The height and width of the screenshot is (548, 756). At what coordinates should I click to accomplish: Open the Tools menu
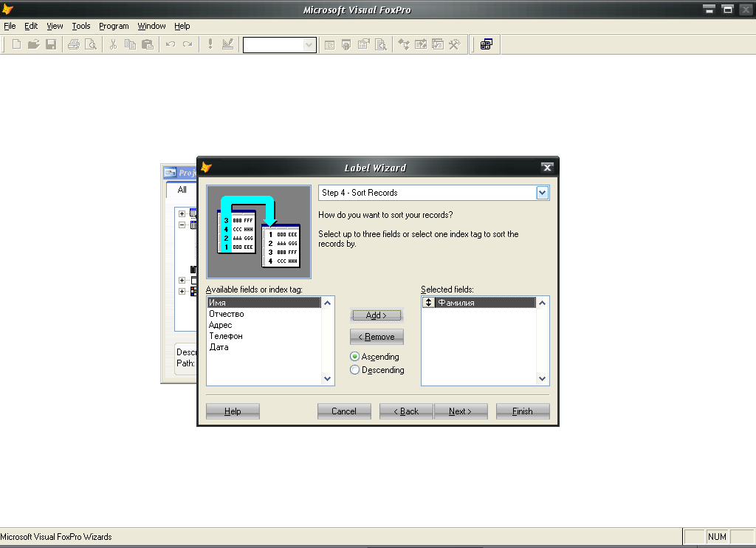81,26
